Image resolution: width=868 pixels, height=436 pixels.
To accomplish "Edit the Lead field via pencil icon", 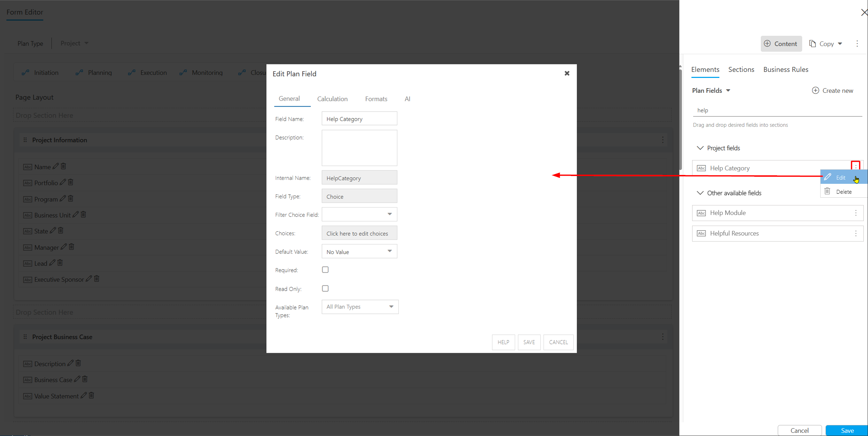I will coord(52,262).
